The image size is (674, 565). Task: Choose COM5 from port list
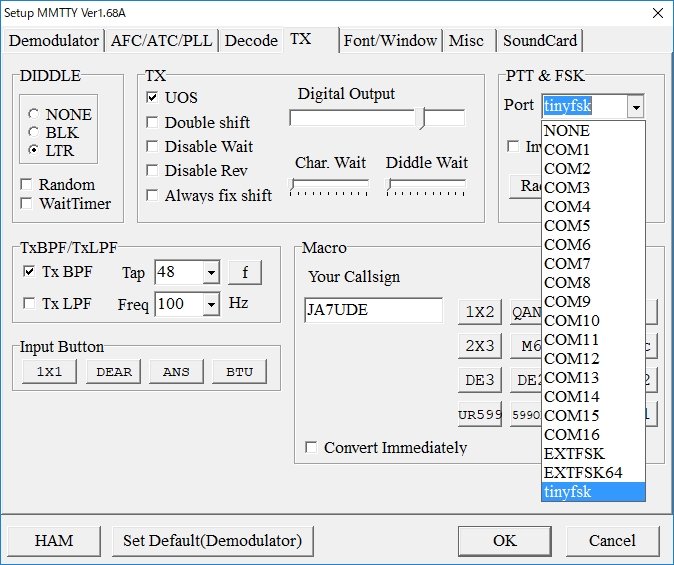click(x=593, y=225)
